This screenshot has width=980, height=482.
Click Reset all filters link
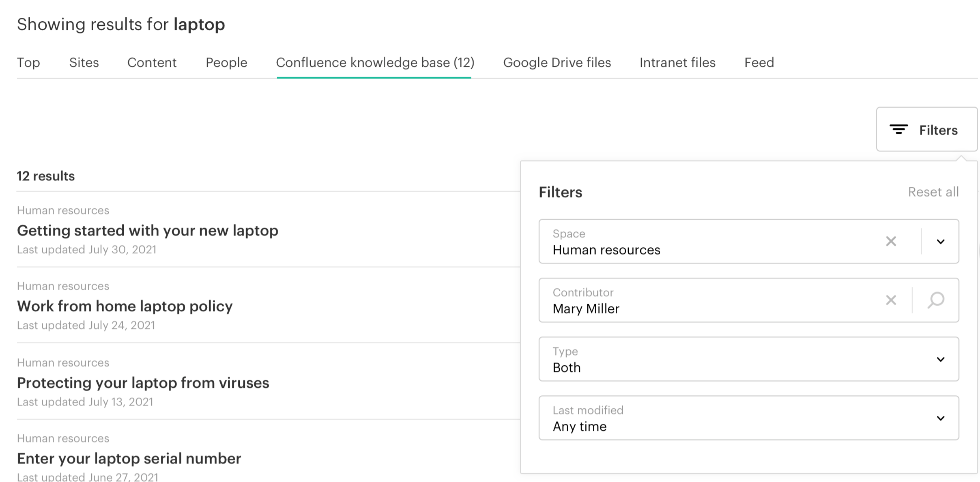pos(933,192)
